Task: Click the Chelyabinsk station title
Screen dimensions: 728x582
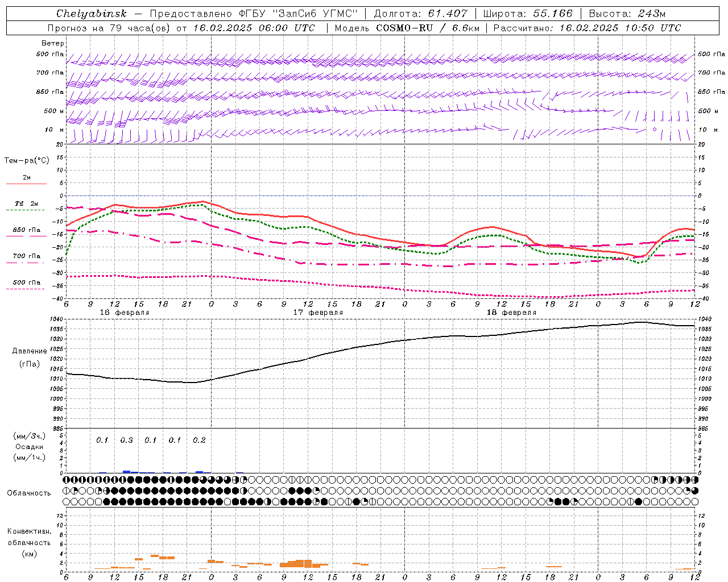Action: coord(92,14)
